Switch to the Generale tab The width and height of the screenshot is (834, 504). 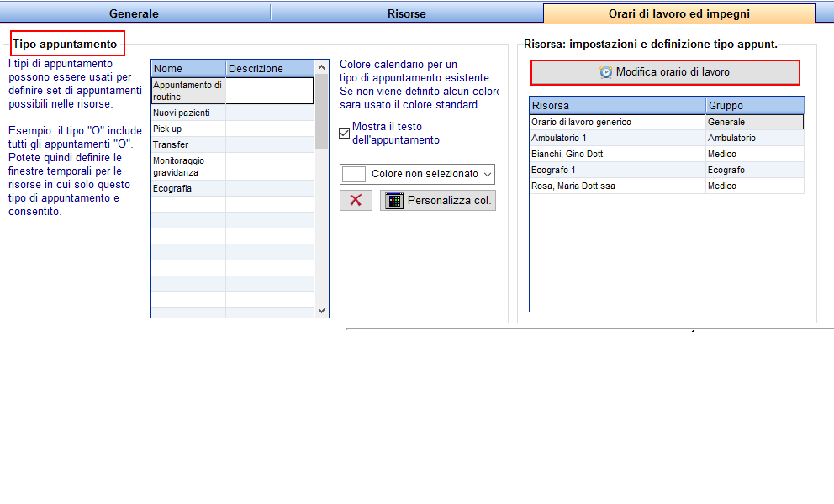134,13
